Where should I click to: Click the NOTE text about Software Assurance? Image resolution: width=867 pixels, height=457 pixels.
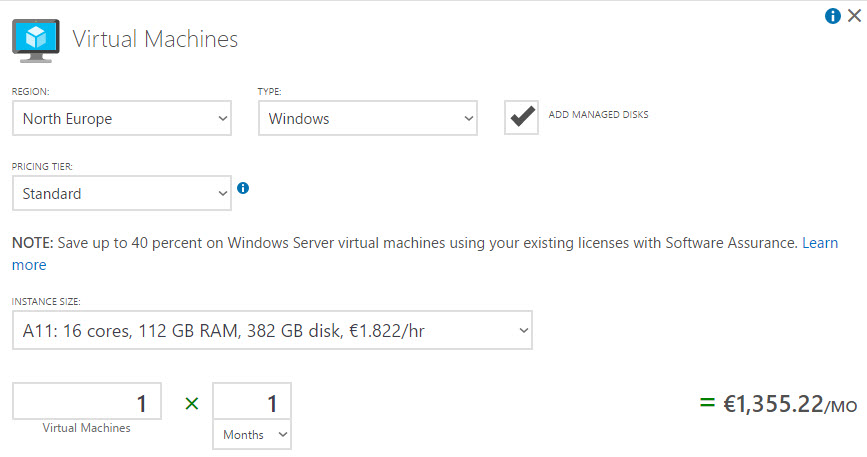(405, 243)
